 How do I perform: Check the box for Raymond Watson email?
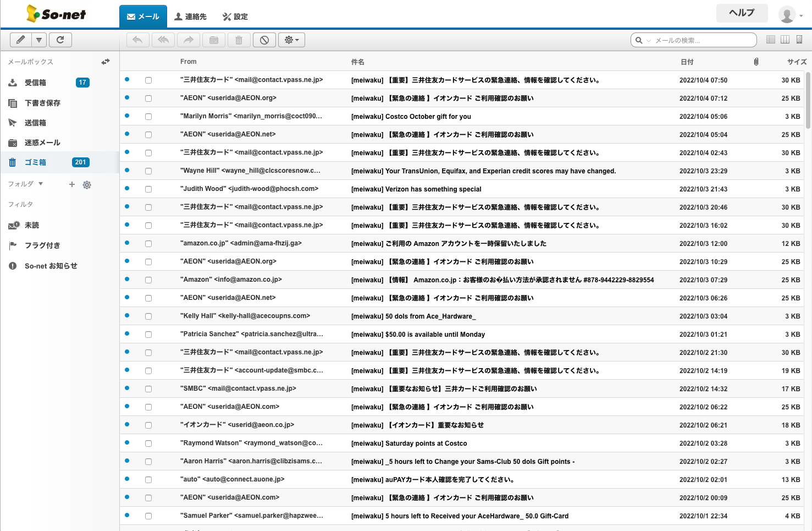click(x=148, y=444)
